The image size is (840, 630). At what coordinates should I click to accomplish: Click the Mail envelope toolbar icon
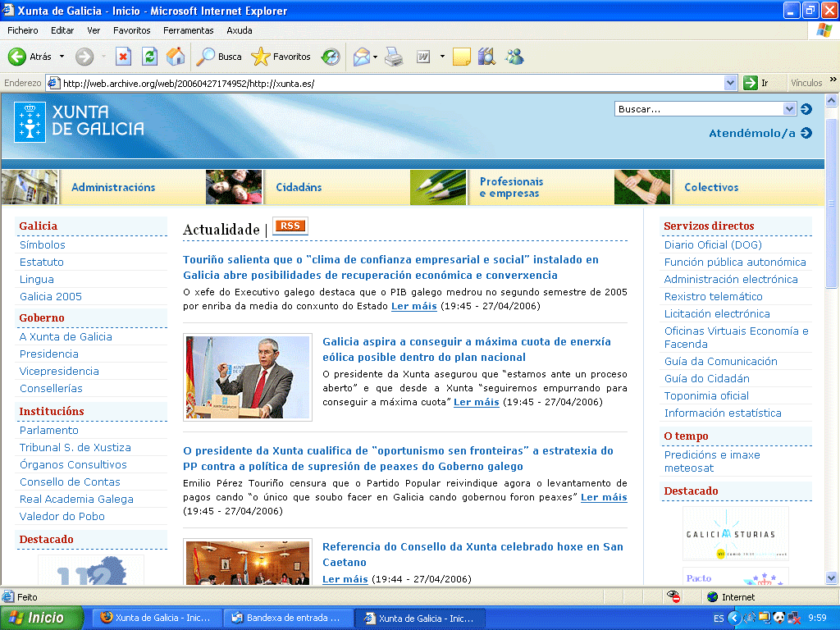coord(362,57)
